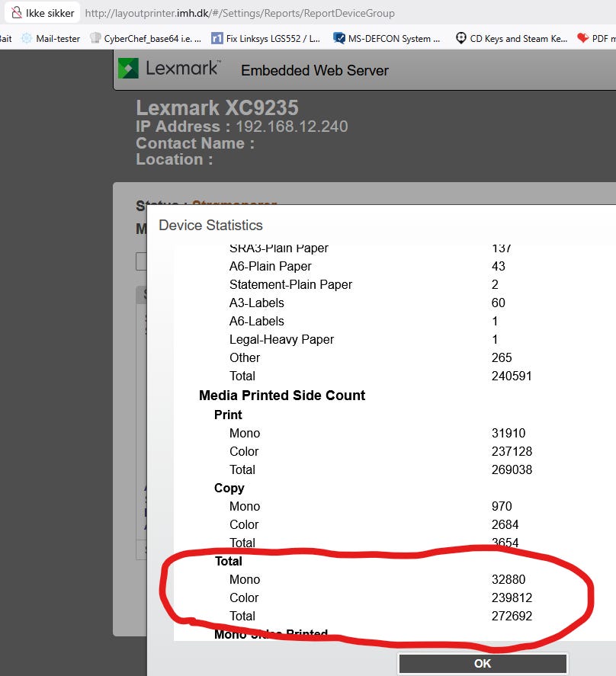Click the Total Mono value 32880
This screenshot has height=676, width=616.
coord(509,579)
